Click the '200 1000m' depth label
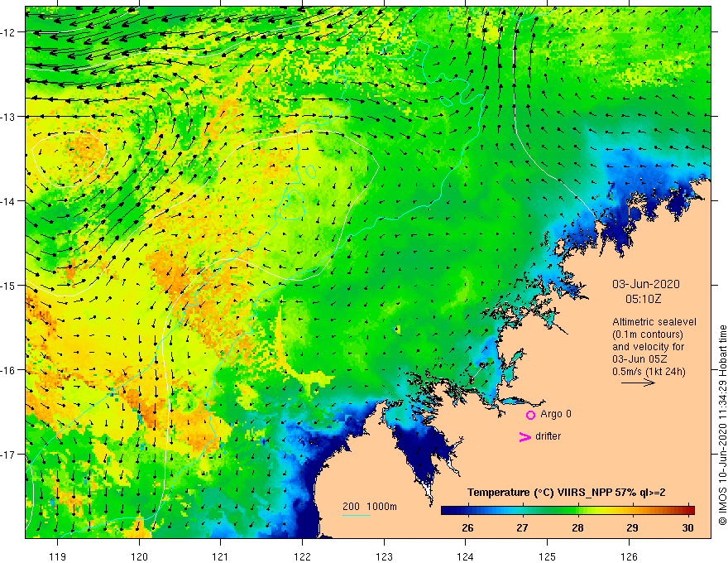This screenshot has width=728, height=563. [x=370, y=507]
